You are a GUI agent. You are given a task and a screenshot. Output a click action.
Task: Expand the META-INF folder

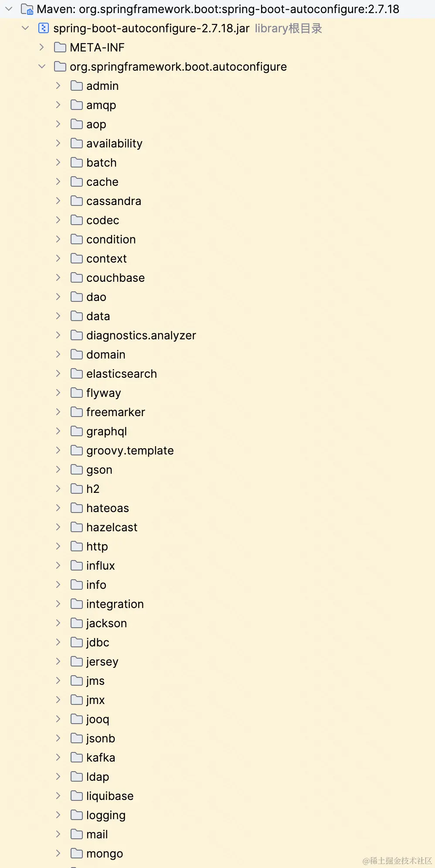click(42, 48)
